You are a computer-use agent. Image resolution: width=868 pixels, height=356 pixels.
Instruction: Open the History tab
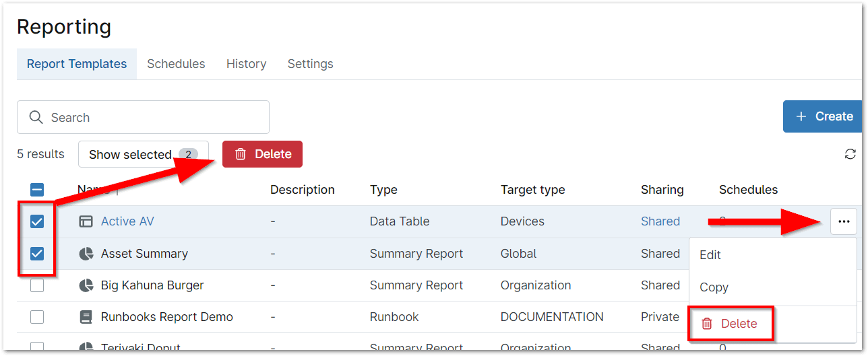tap(246, 64)
